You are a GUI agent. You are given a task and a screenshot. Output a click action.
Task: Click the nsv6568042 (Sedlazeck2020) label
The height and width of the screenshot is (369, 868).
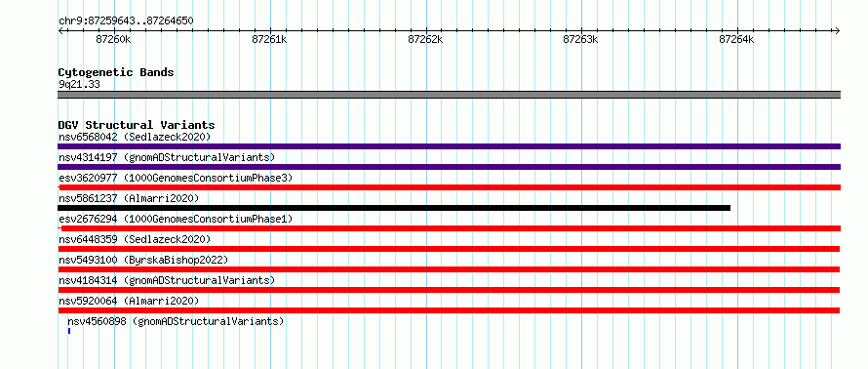135,137
